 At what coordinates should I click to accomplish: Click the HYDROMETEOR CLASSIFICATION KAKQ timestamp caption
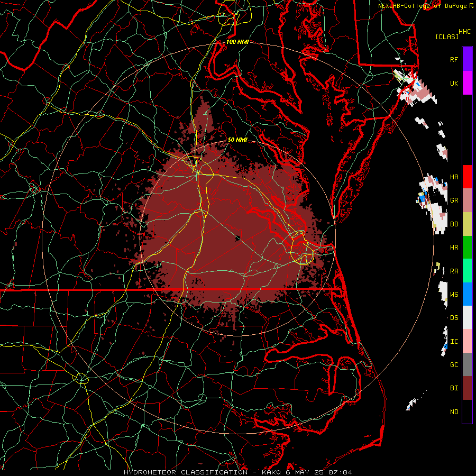tap(238, 472)
